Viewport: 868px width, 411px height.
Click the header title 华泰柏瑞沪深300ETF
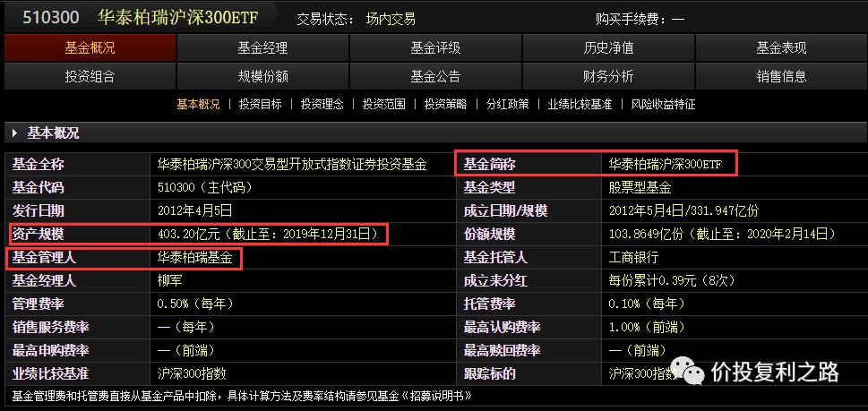177,18
